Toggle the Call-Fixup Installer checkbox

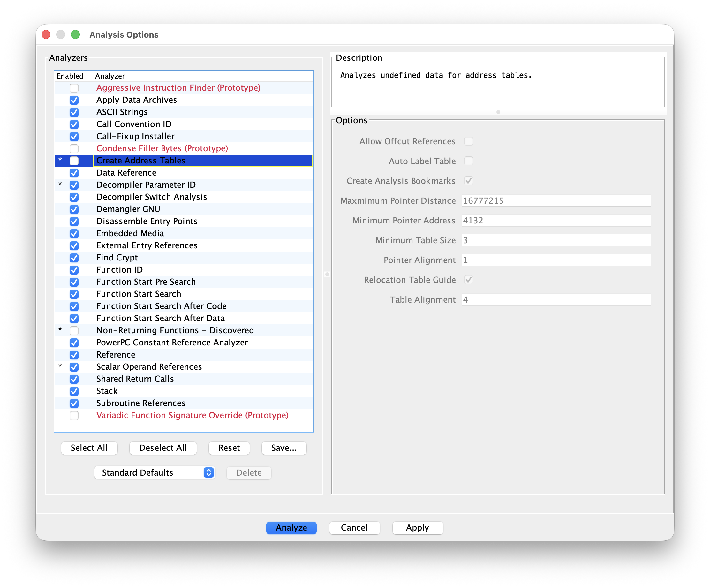pyautogui.click(x=74, y=137)
